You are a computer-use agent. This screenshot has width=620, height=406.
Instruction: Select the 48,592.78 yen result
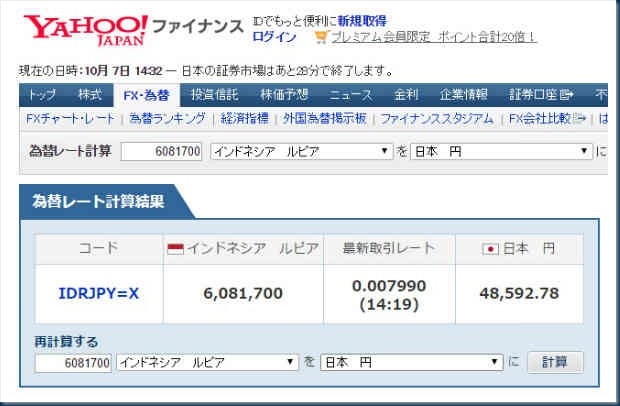[519, 293]
